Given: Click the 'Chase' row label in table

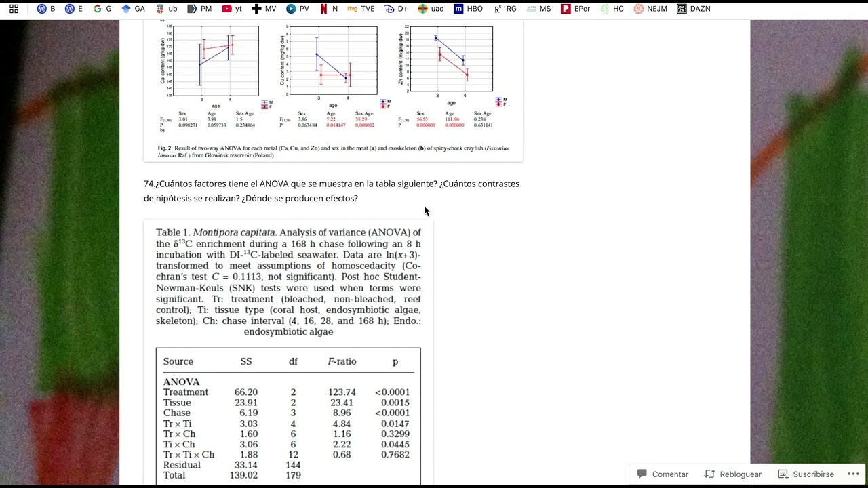Looking at the screenshot, I should (176, 413).
